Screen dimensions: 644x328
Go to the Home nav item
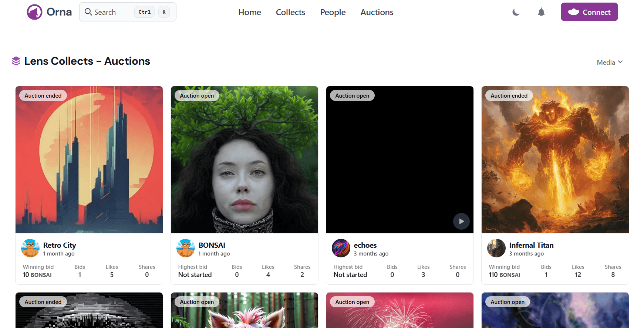(x=250, y=12)
